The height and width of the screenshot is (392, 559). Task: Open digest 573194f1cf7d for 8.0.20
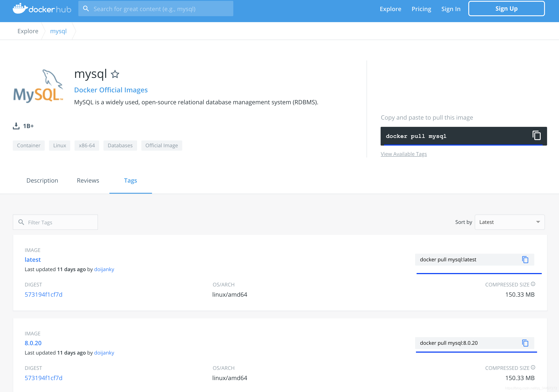[x=43, y=378]
